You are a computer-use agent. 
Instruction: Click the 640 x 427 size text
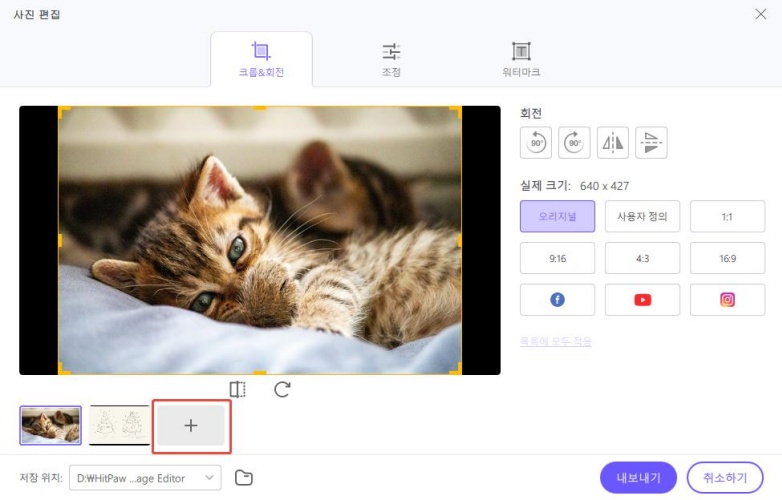coord(604,186)
